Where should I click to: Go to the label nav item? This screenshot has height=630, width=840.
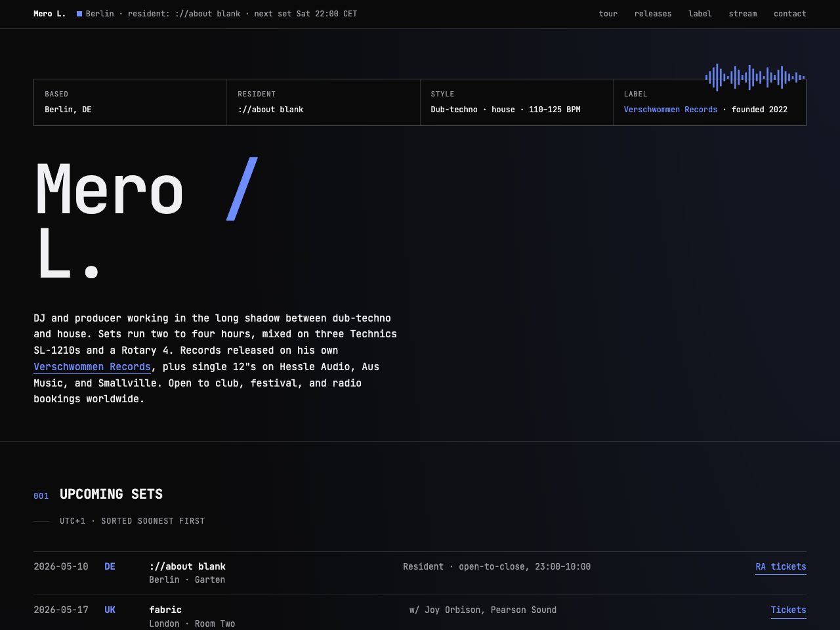click(x=700, y=14)
